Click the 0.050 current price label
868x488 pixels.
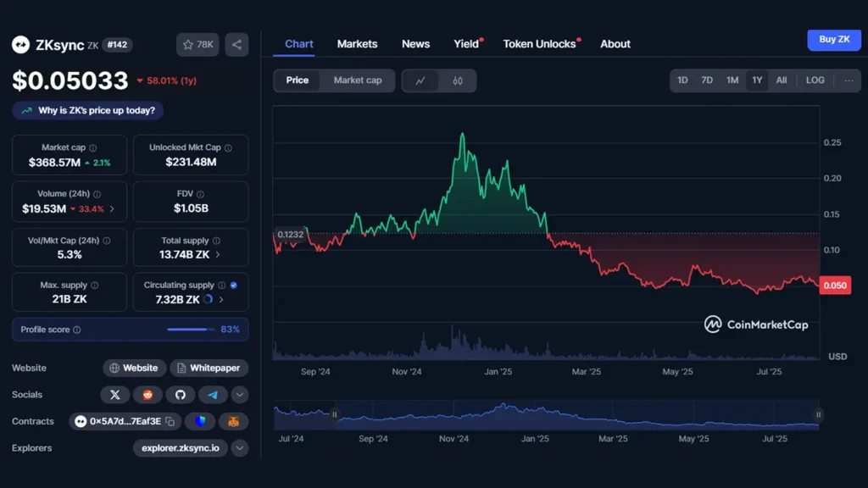coord(835,286)
